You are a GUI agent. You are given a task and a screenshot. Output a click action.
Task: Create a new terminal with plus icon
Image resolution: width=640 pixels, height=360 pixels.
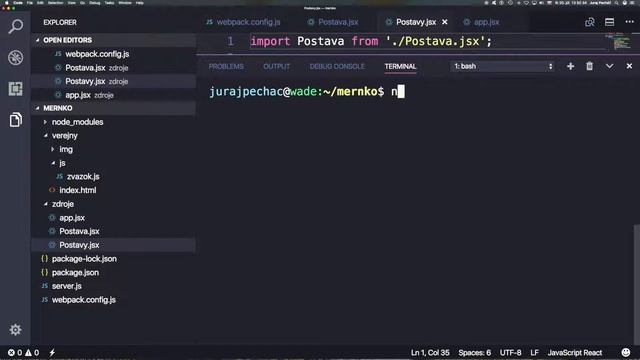[570, 66]
